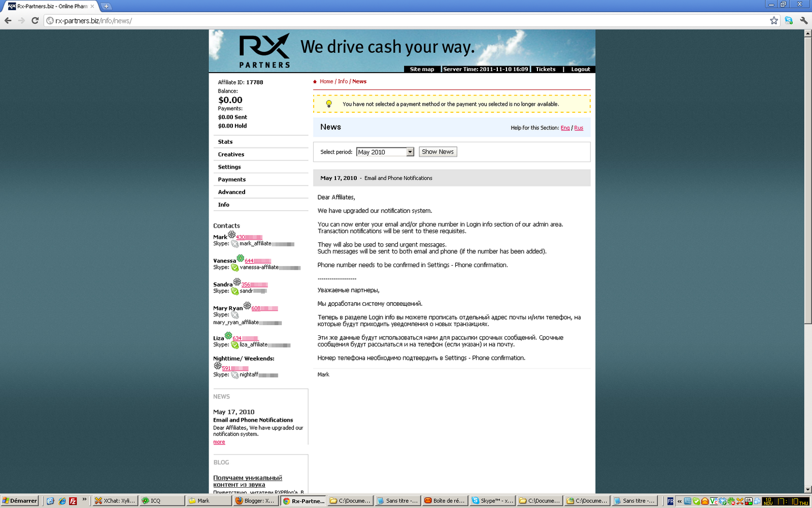Switch to the XChat taskbar window

tap(115, 501)
